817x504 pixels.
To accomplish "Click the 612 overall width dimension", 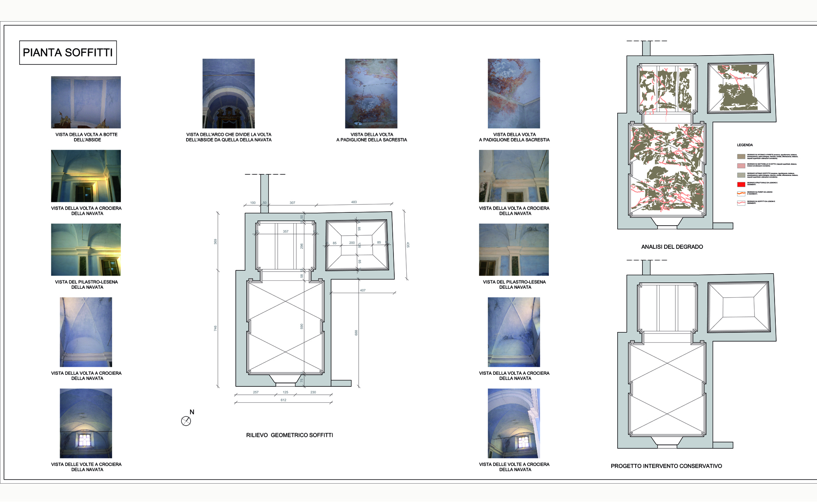I will point(283,400).
